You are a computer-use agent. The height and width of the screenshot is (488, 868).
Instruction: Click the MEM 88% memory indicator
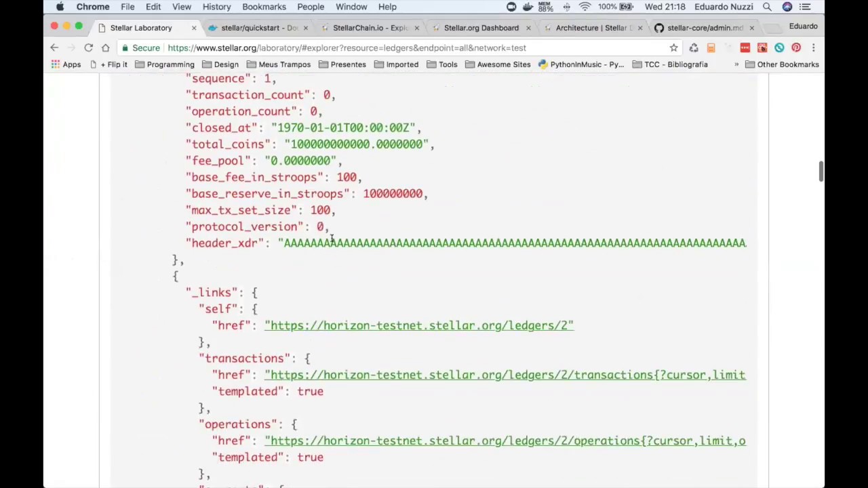[x=546, y=7]
